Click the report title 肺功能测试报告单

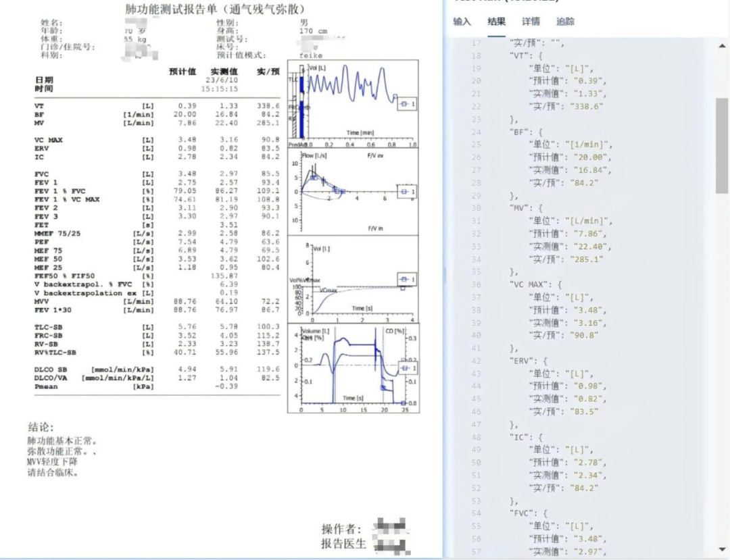(x=215, y=9)
